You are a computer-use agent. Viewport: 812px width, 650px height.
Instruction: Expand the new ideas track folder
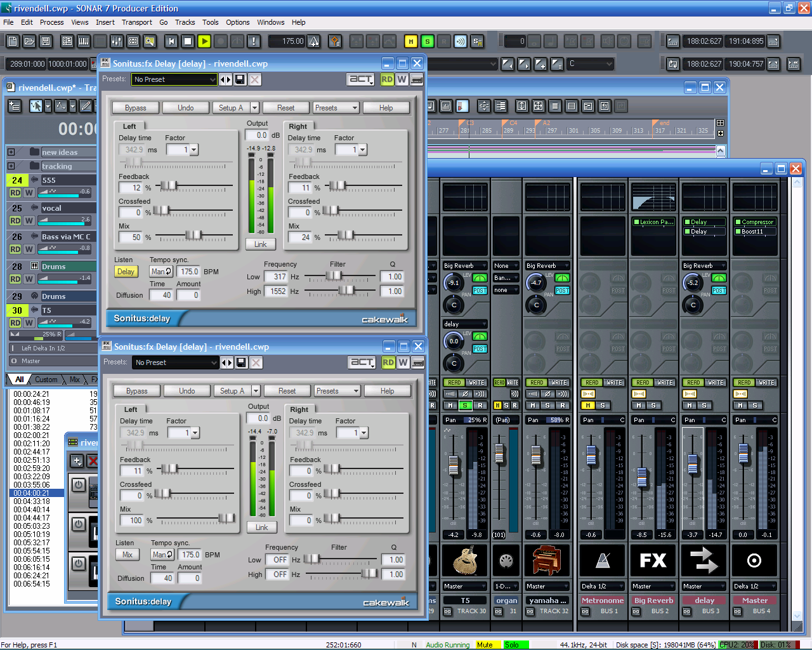pyautogui.click(x=11, y=152)
